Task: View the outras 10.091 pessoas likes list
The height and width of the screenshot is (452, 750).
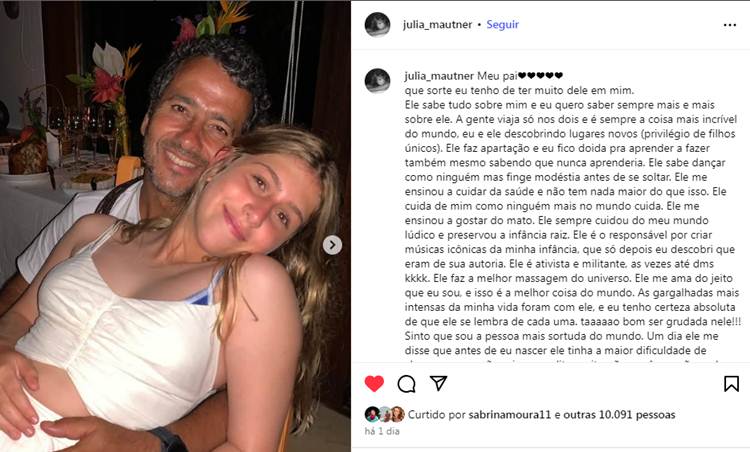Action: (619, 415)
